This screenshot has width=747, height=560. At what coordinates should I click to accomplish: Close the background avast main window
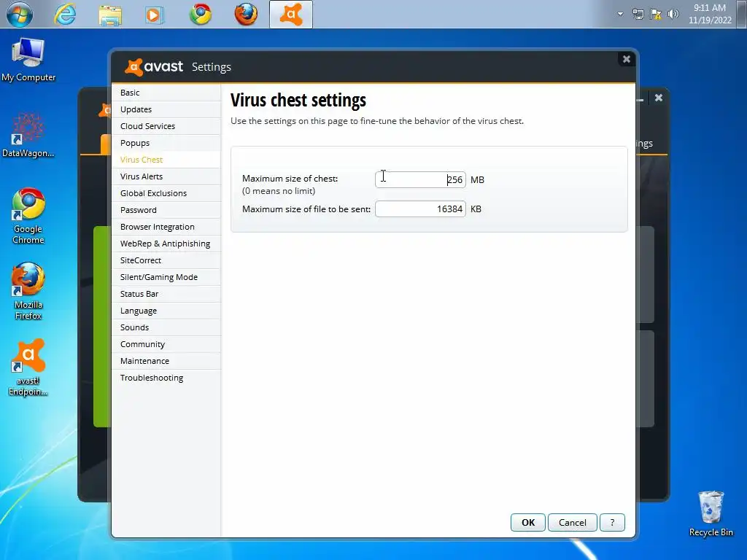(x=659, y=98)
